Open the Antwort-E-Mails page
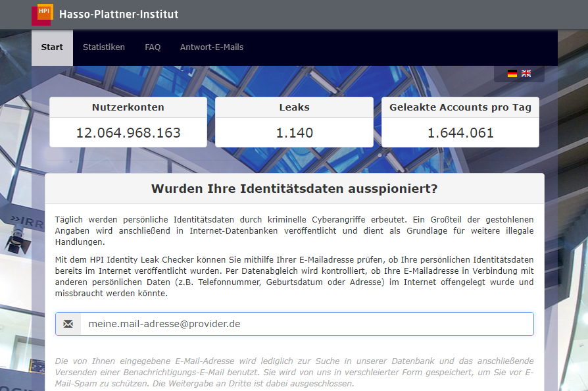Image resolution: width=588 pixels, height=391 pixels. click(211, 47)
